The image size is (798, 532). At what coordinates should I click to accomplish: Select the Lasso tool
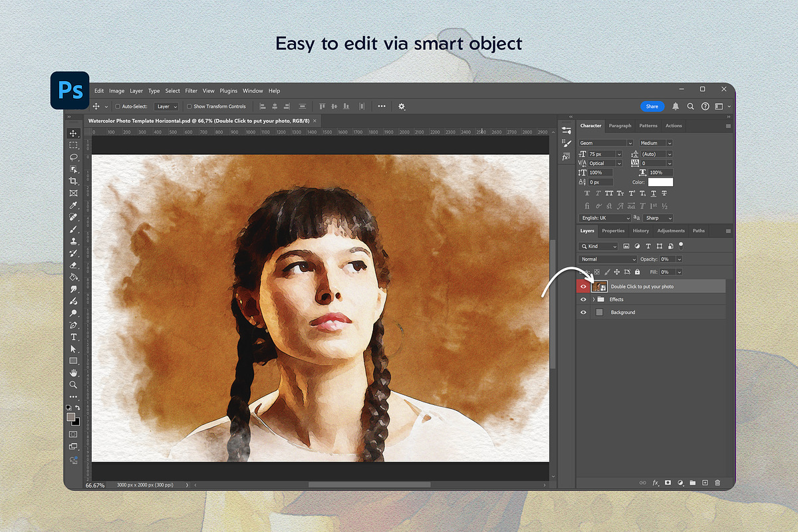click(73, 158)
